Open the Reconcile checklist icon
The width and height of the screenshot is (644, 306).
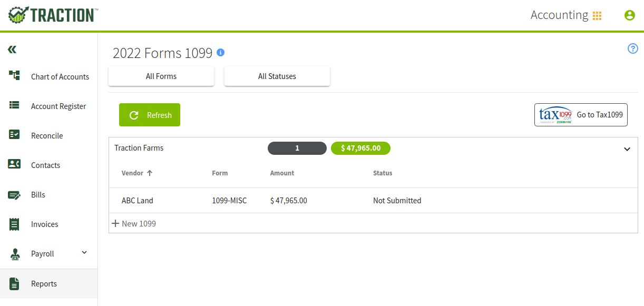[x=15, y=135]
